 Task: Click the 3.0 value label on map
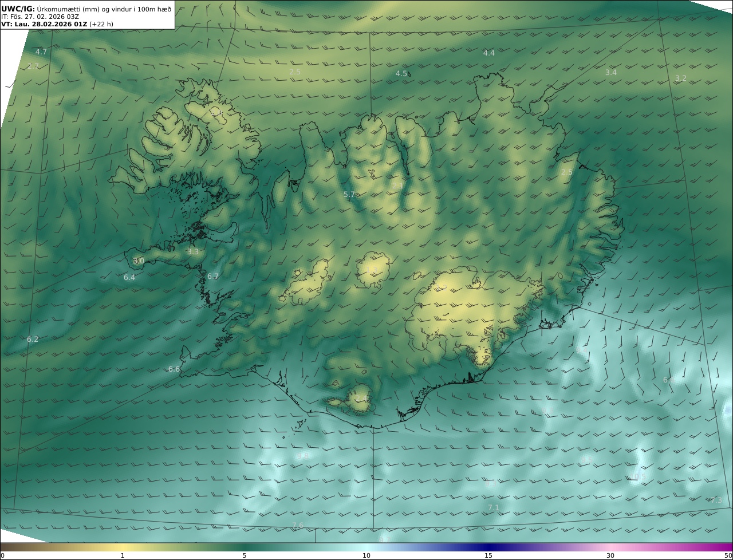tap(139, 261)
